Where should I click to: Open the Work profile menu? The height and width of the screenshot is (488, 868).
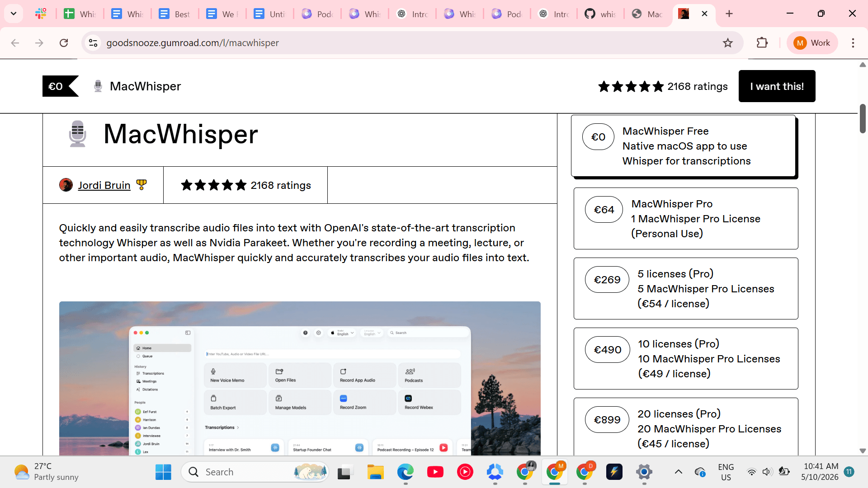coord(812,43)
